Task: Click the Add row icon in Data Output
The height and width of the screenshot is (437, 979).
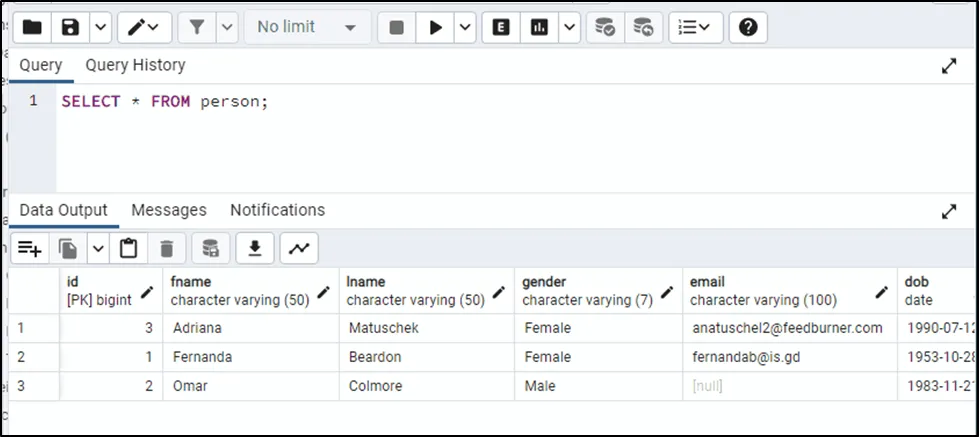Action: coord(30,248)
